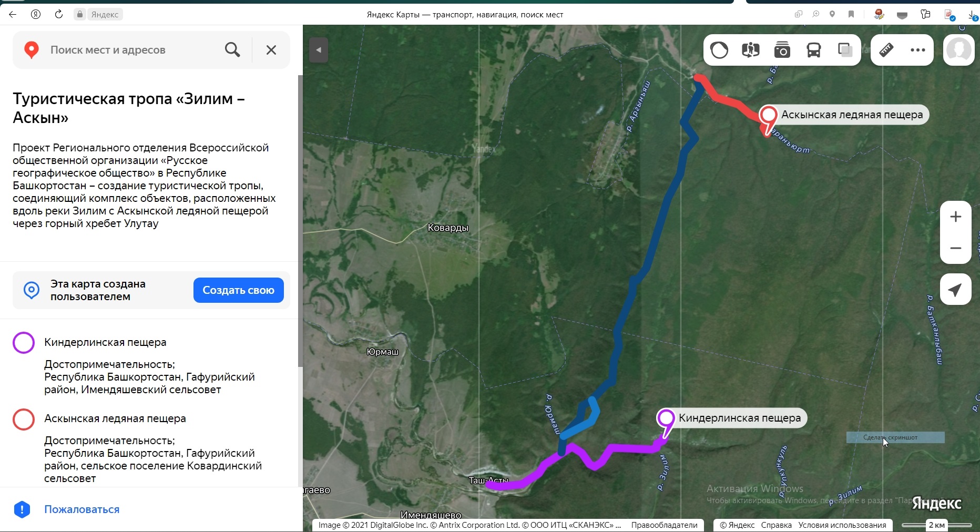This screenshot has height=532, width=980.
Task: Show photos layer camera icon
Action: [782, 50]
